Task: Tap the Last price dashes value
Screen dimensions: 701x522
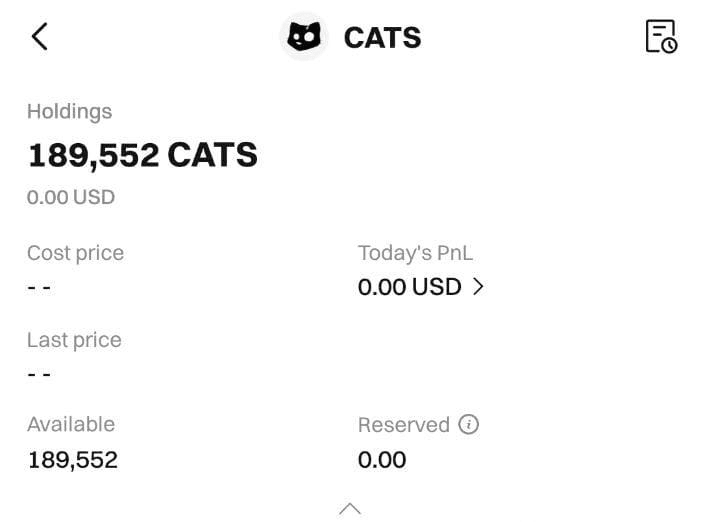Action: coord(39,375)
